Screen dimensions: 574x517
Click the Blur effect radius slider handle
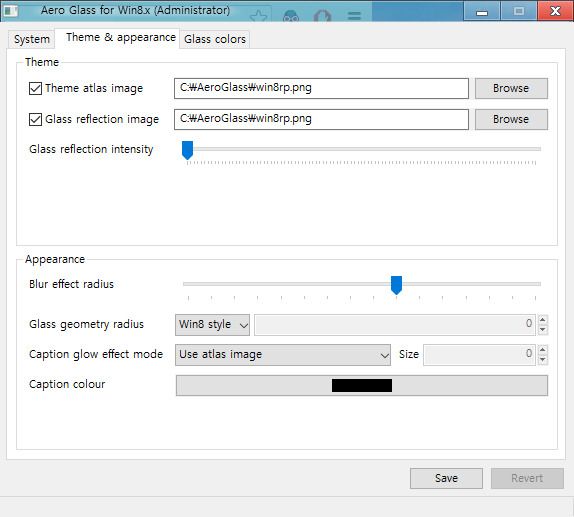[x=396, y=285]
